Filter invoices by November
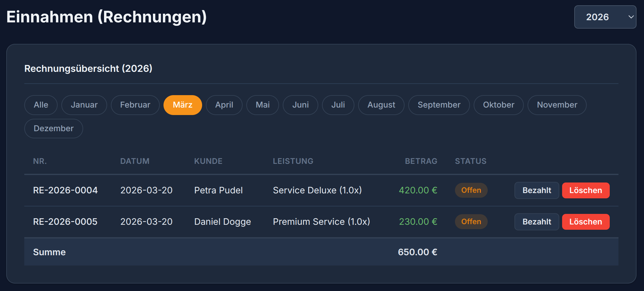Screen dimensions: 644x291 tap(557, 105)
